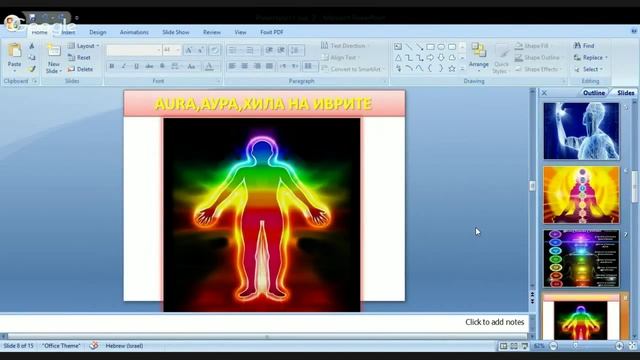Click the Help icon at ribbon right

pos(634,31)
